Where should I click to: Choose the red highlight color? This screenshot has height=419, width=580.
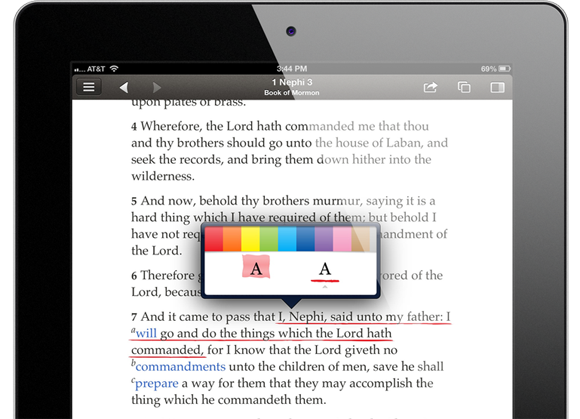click(214, 239)
